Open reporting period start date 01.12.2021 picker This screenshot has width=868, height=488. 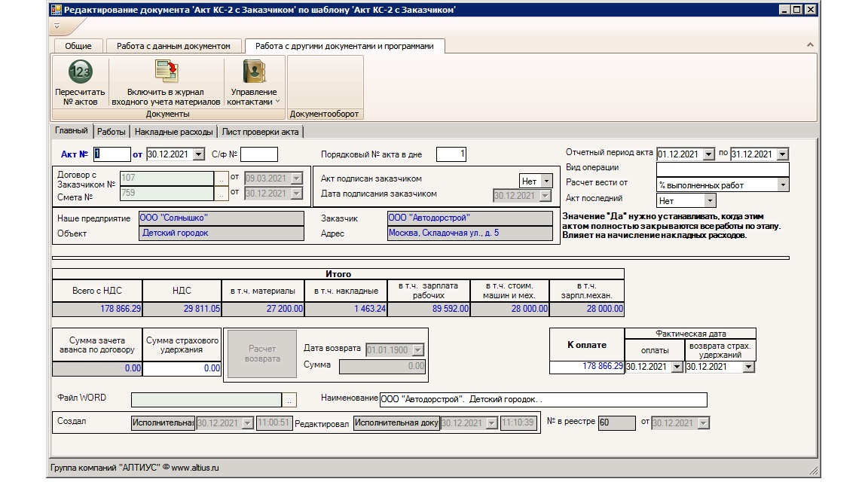coord(708,154)
